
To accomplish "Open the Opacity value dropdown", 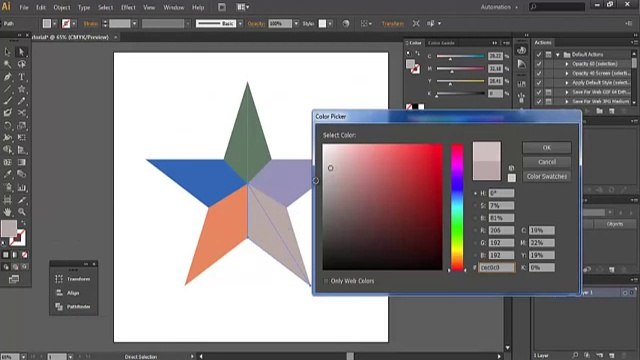I will pyautogui.click(x=296, y=24).
